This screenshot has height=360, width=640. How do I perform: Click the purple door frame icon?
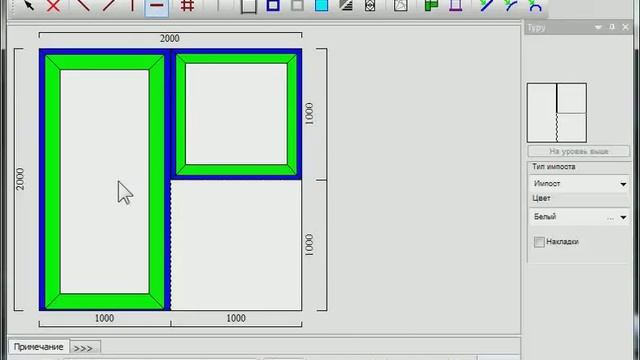(x=456, y=5)
